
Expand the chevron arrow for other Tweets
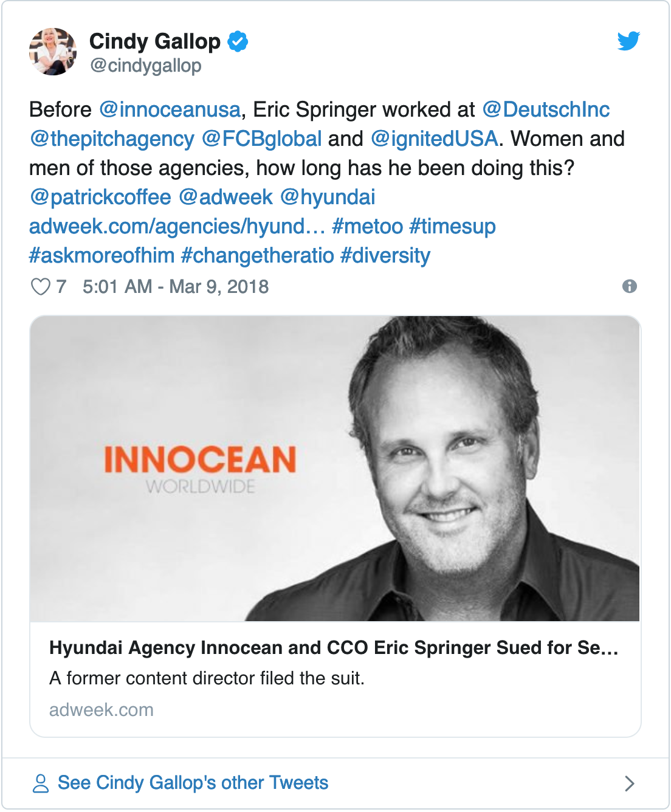click(x=630, y=783)
